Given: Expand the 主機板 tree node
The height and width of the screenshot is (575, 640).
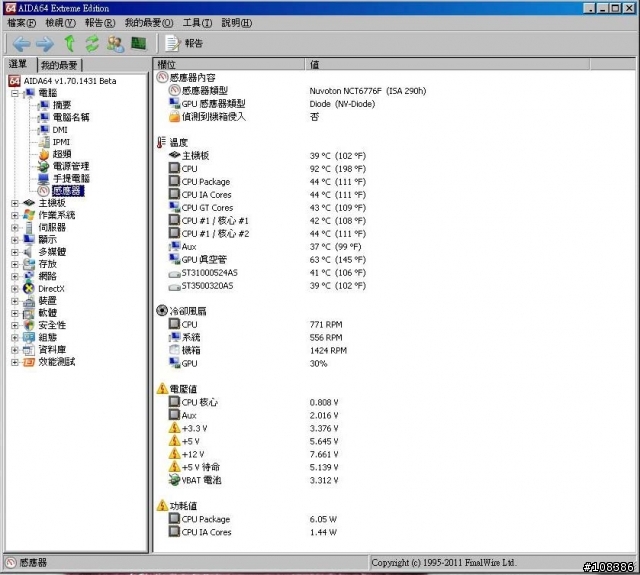Looking at the screenshot, I should (15, 203).
